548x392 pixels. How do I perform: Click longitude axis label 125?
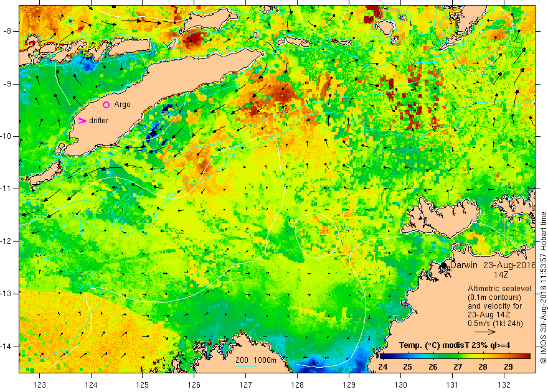click(x=142, y=385)
